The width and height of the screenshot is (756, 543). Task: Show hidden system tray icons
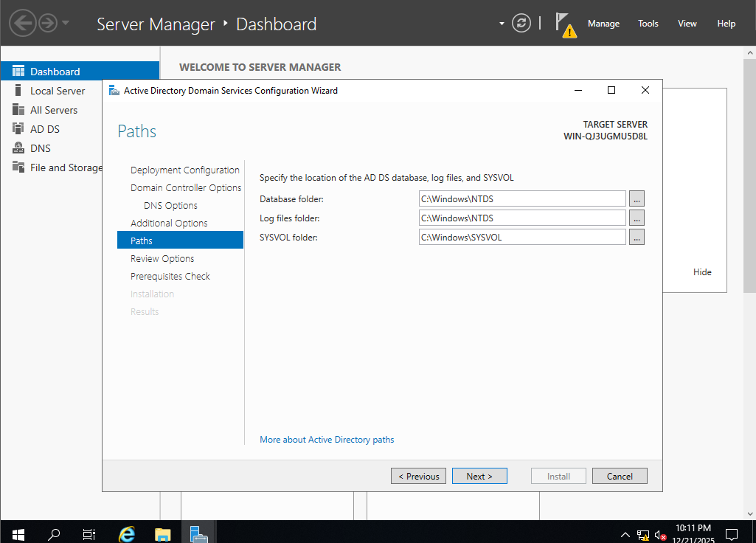tap(625, 534)
